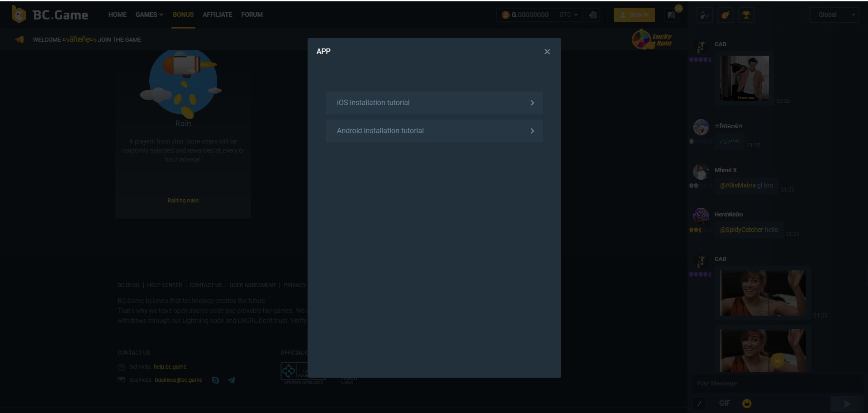Go to the HOME page
This screenshot has width=868, height=413.
pyautogui.click(x=117, y=14)
